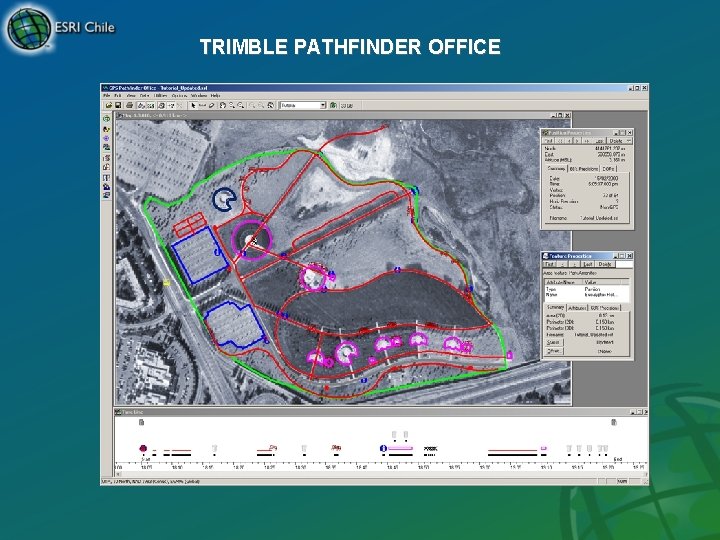Click Delete in Position Properties window
The image size is (720, 540).
click(616, 141)
